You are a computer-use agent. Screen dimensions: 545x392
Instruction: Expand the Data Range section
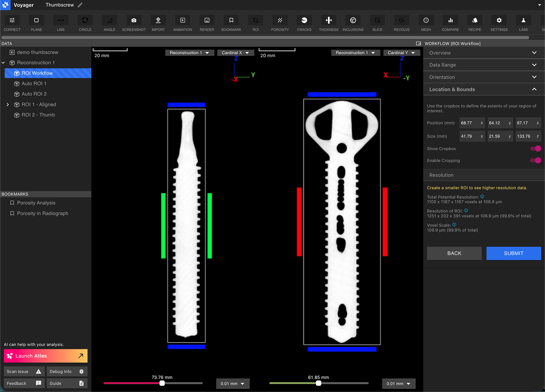[x=484, y=65]
